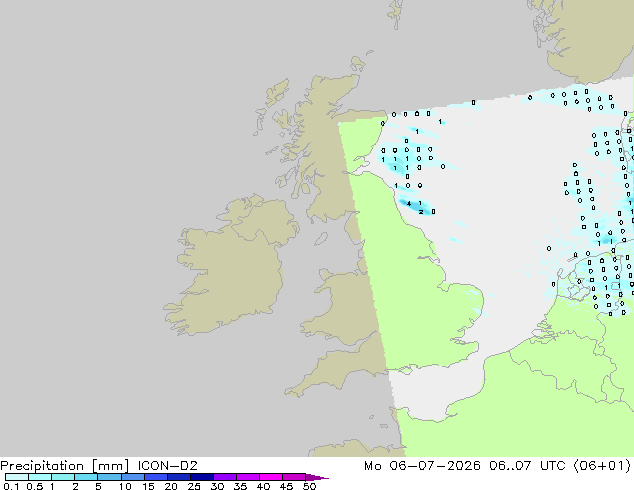Click the 0.1–0.5 mm legend swatch
The image size is (634, 490).
(x=17, y=477)
